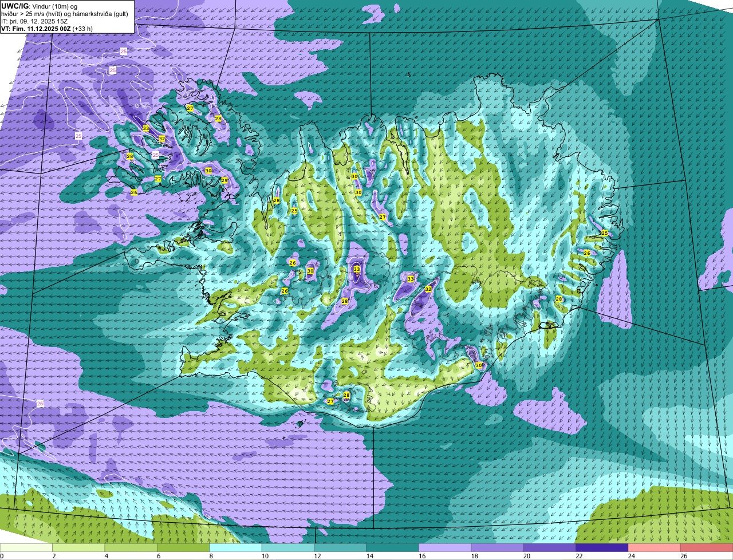Click the 0–2 m/s palest legend swatch
This screenshot has width=733, height=560.
pos(26,548)
